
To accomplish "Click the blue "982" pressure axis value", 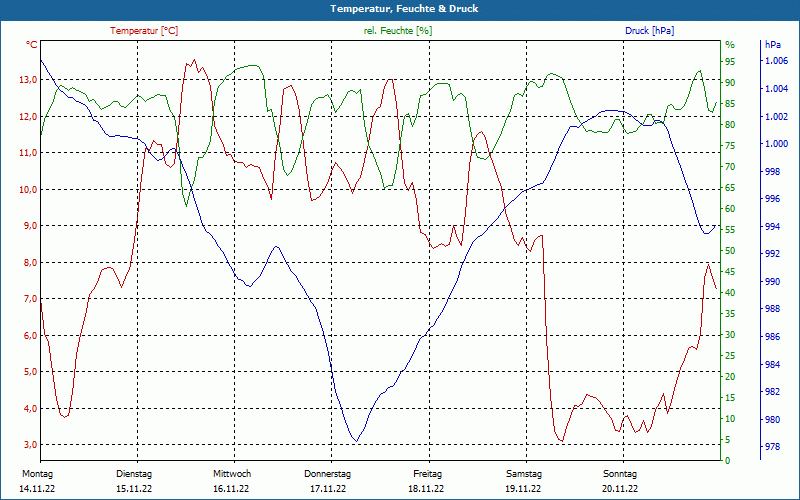I will coord(772,392).
